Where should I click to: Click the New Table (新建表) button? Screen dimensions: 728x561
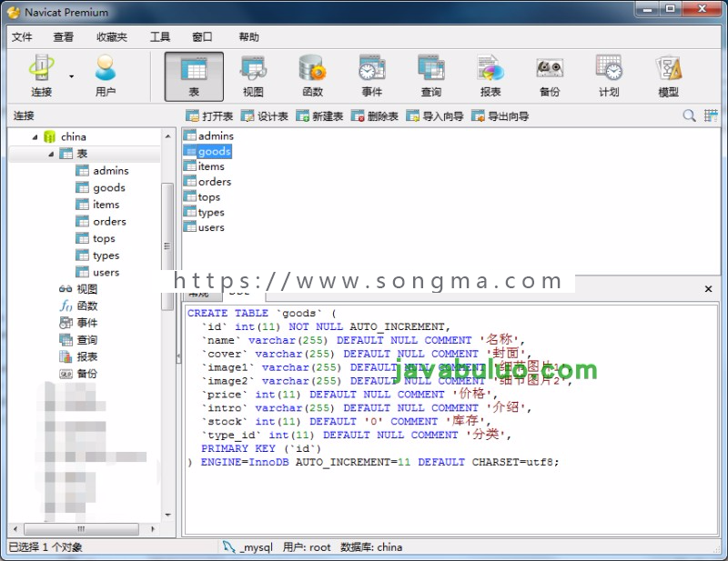click(320, 116)
